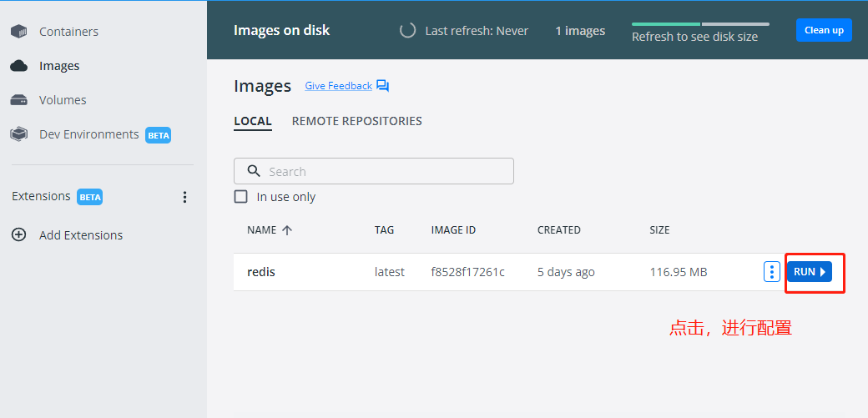Select the redis image name

[261, 272]
